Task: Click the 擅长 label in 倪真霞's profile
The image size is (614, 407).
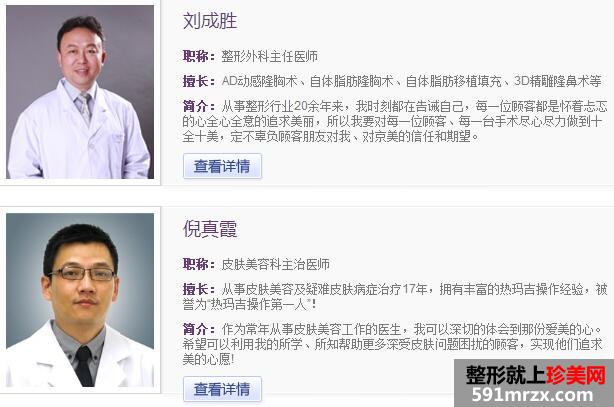Action: (199, 289)
